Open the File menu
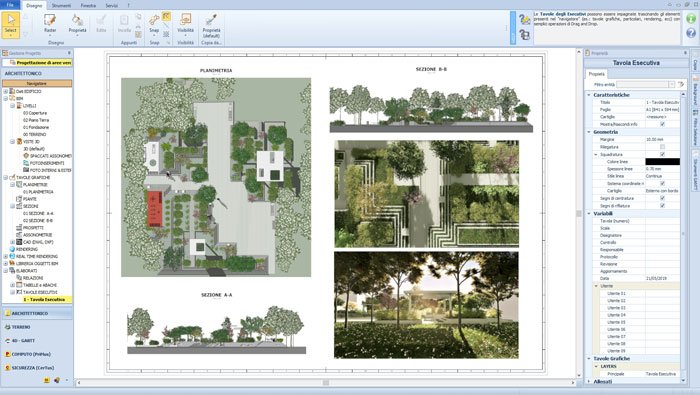The width and height of the screenshot is (700, 395). pyautogui.click(x=10, y=5)
